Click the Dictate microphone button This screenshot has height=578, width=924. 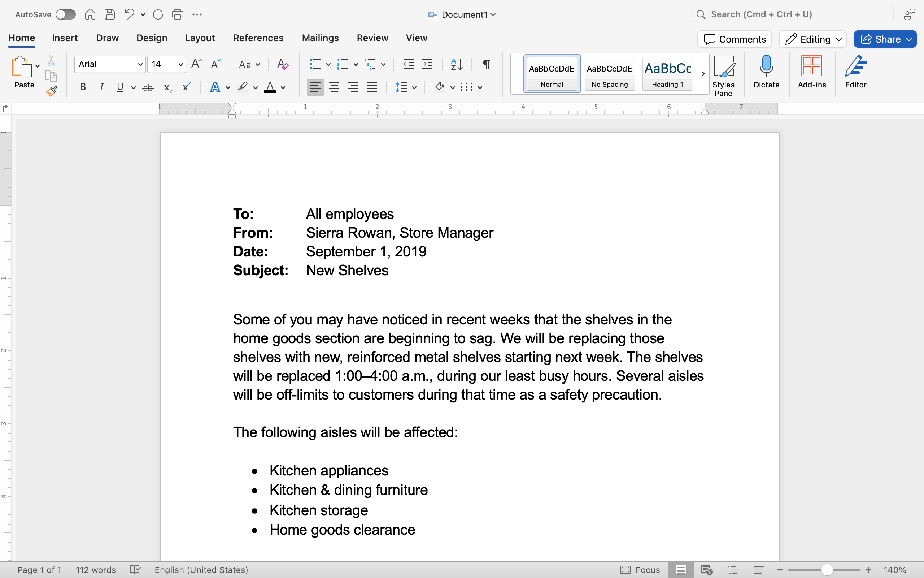[x=766, y=72]
